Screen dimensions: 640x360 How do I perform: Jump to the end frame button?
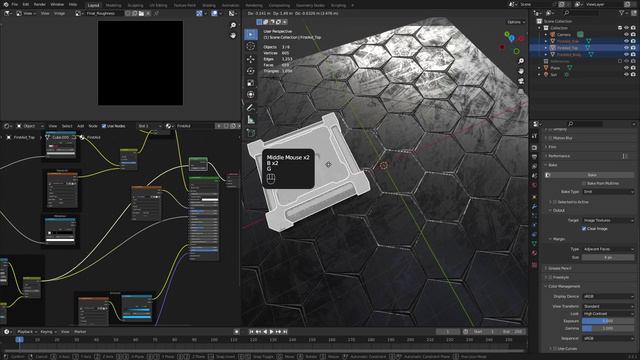285,332
